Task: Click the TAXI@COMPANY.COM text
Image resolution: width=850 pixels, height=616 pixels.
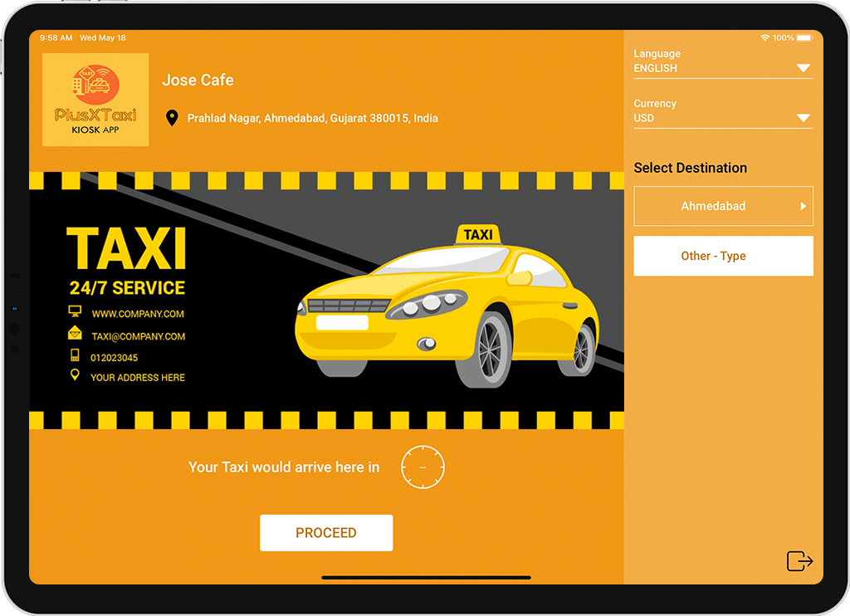Action: pos(139,337)
